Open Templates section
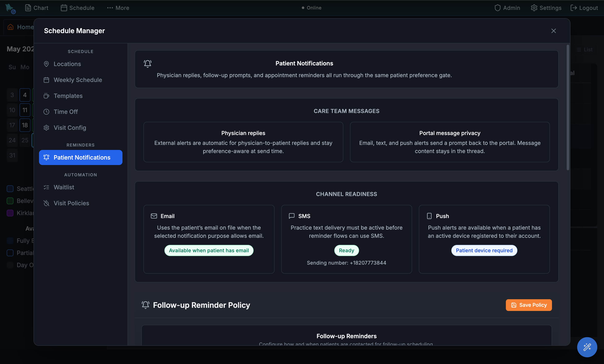The image size is (604, 364). point(80,96)
